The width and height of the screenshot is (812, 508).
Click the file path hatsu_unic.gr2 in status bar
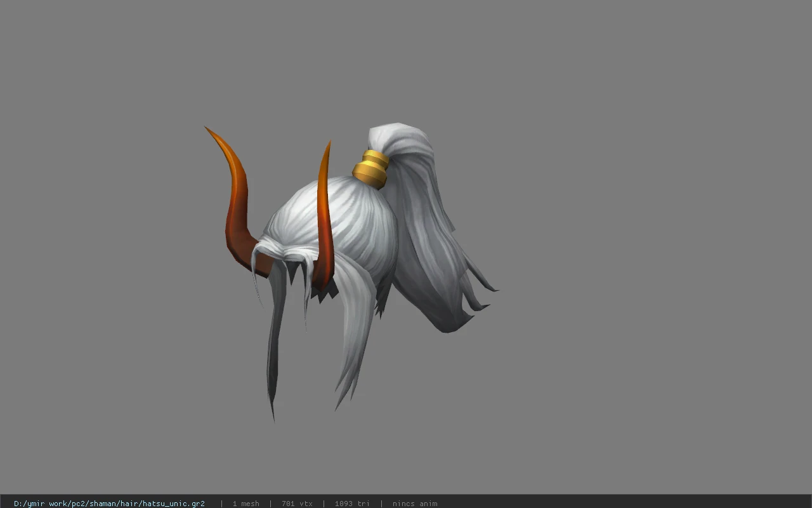point(109,504)
